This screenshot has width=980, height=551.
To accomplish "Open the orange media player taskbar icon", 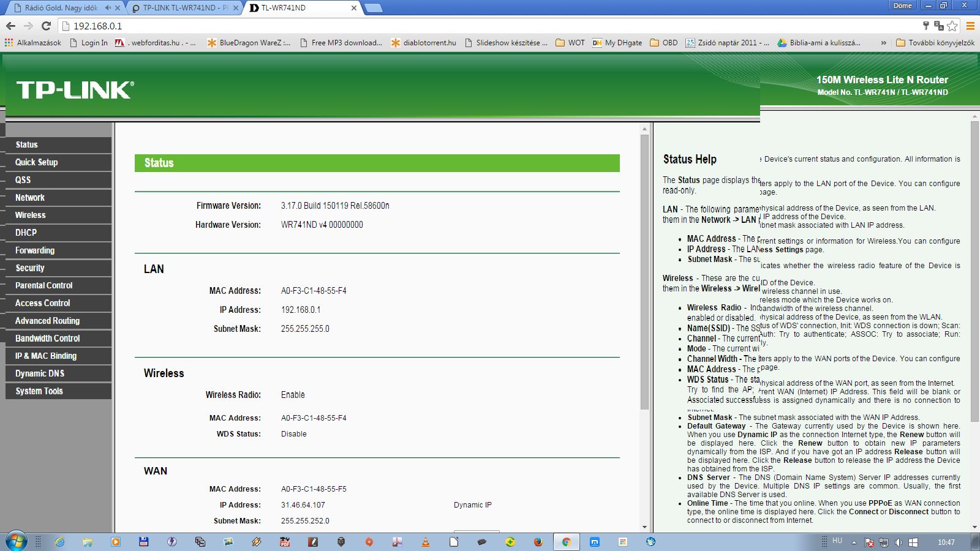I will click(x=116, y=542).
